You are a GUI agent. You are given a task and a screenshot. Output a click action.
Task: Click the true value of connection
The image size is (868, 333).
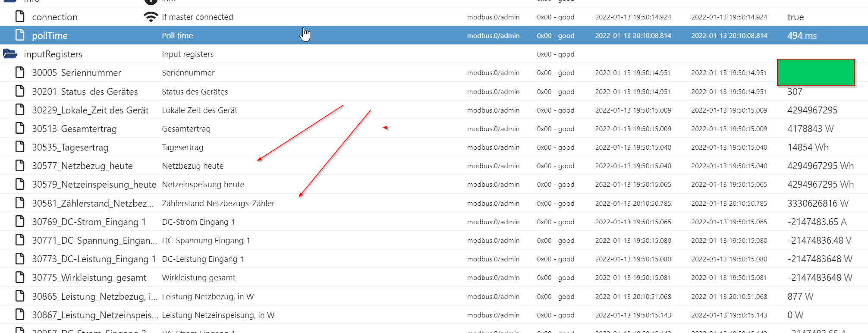[x=796, y=17]
